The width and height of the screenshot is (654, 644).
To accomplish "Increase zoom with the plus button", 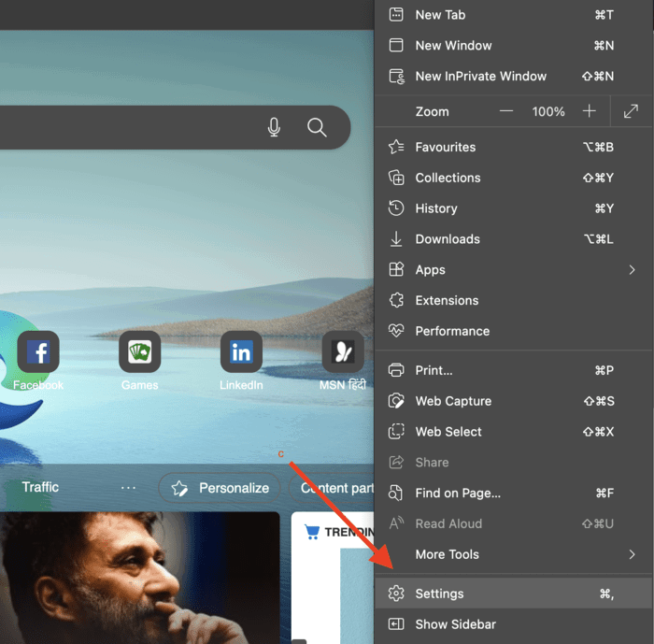I will point(589,111).
